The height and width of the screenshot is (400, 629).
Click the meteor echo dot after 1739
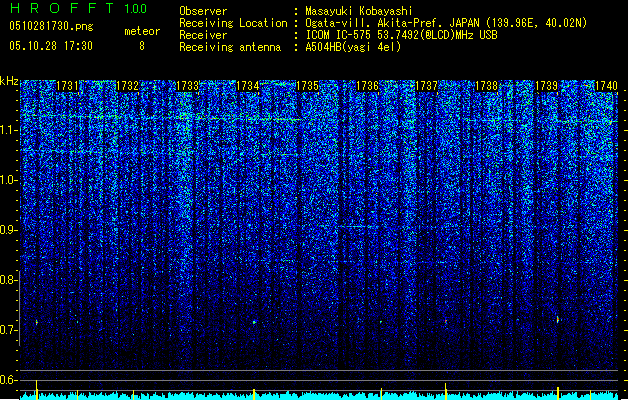click(x=558, y=319)
